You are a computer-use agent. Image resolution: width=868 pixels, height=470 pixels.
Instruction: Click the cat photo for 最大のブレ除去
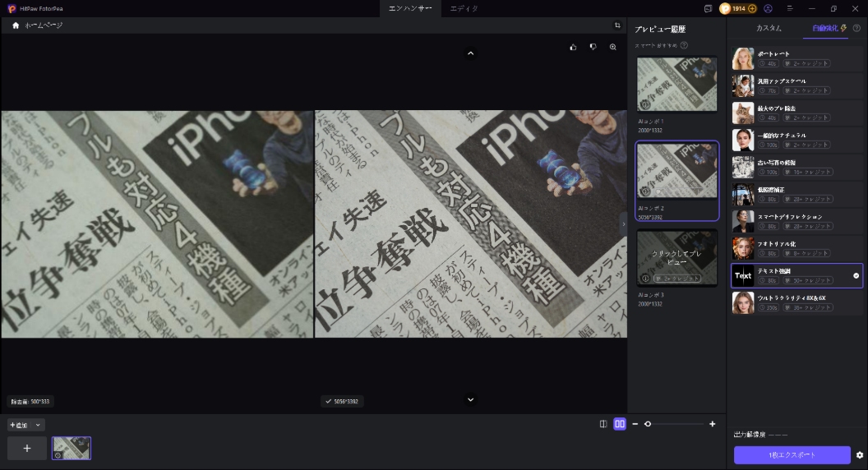pos(743,113)
